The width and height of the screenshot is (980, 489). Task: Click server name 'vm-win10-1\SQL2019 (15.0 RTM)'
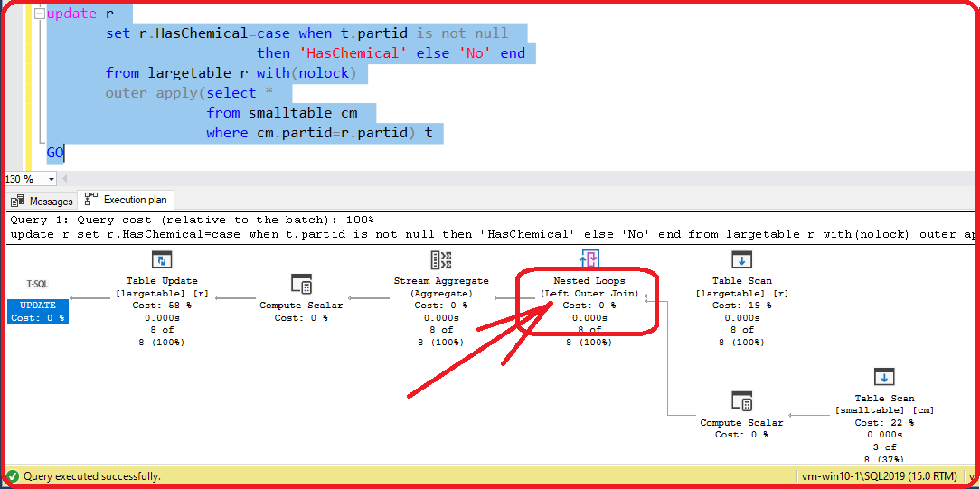(880, 476)
